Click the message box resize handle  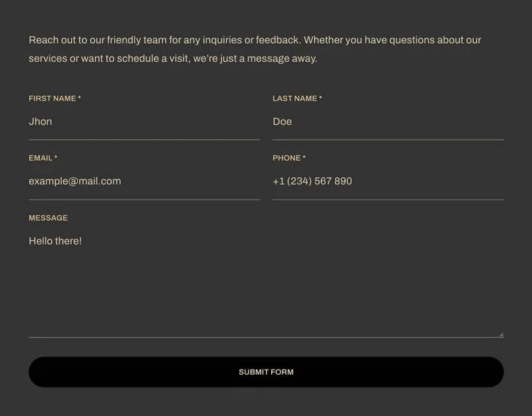click(x=501, y=335)
